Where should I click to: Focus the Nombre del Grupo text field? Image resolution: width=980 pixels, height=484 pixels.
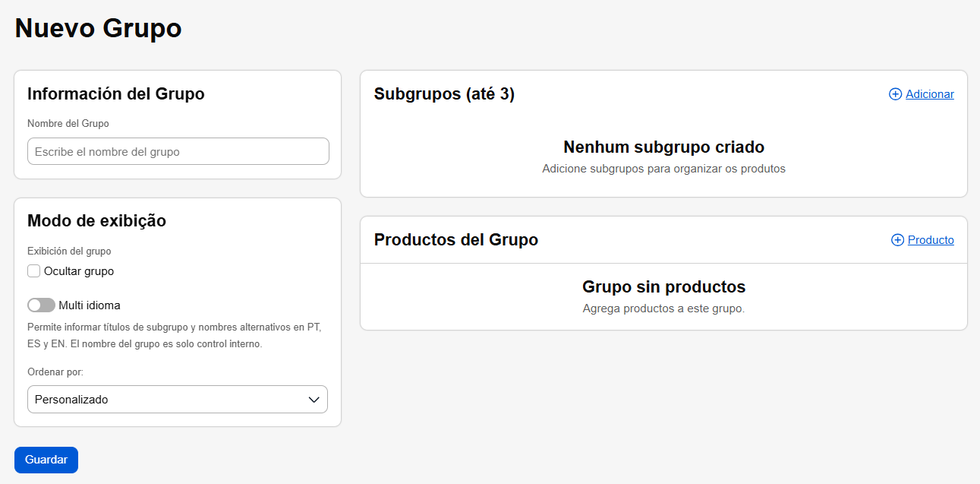pos(178,151)
